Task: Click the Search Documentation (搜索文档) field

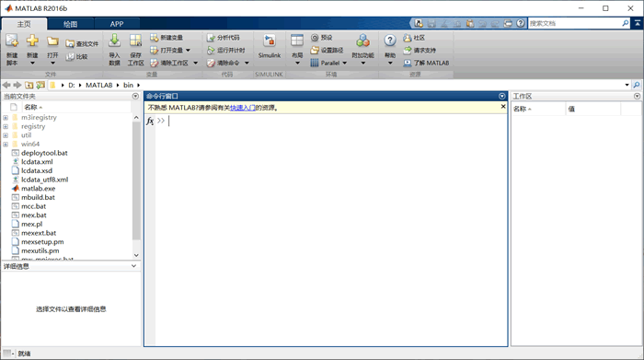Action: pos(574,23)
